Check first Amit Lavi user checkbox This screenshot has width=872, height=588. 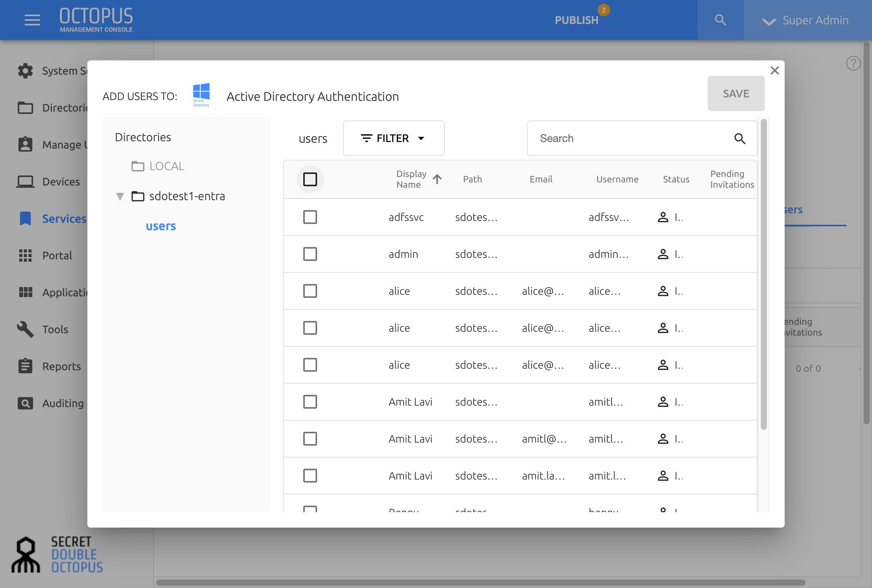point(310,402)
